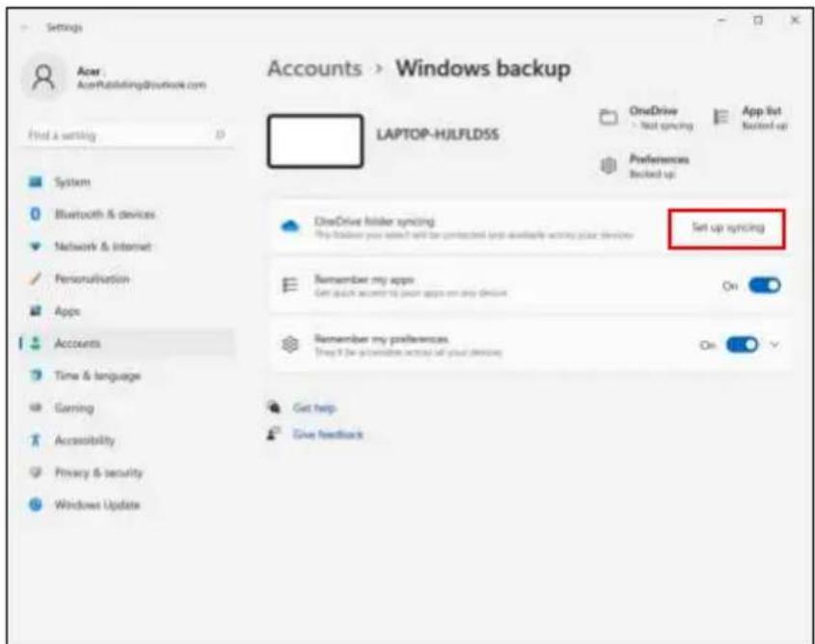Screen dimensions: 815x644
Task: Click the LAPTOP-HJLFLDSS device name
Action: (x=438, y=135)
